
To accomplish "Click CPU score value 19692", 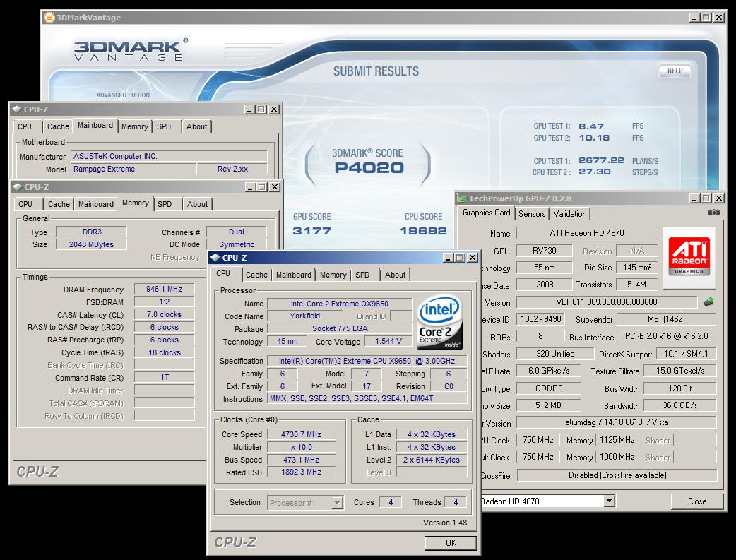I will [x=423, y=231].
